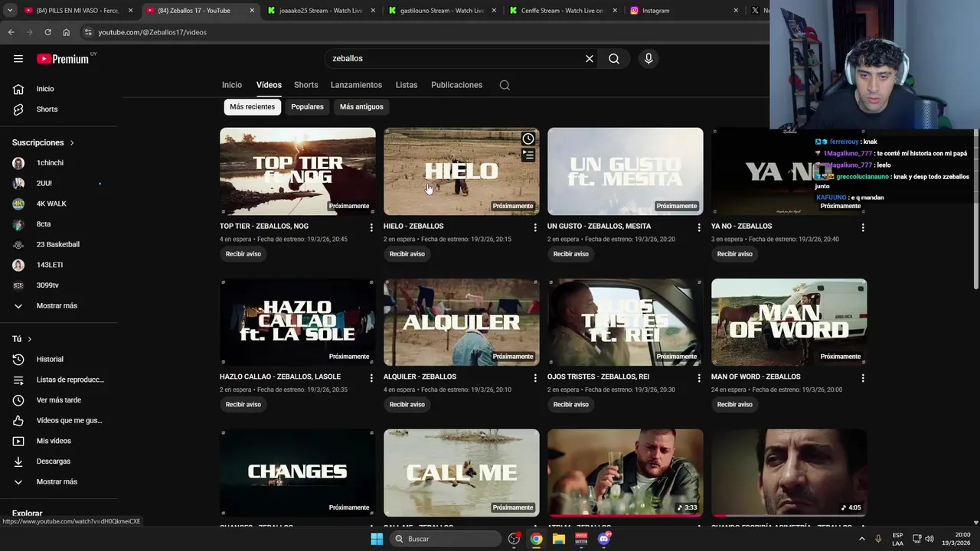The image size is (980, 551).
Task: Reload the page in browser toolbar
Action: coord(47,32)
